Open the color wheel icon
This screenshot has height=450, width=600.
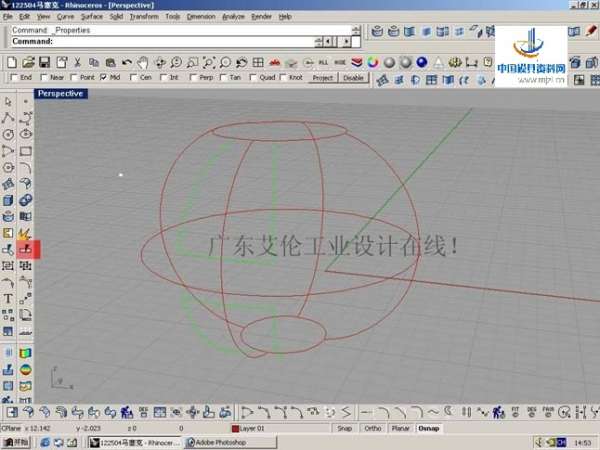(x=373, y=62)
